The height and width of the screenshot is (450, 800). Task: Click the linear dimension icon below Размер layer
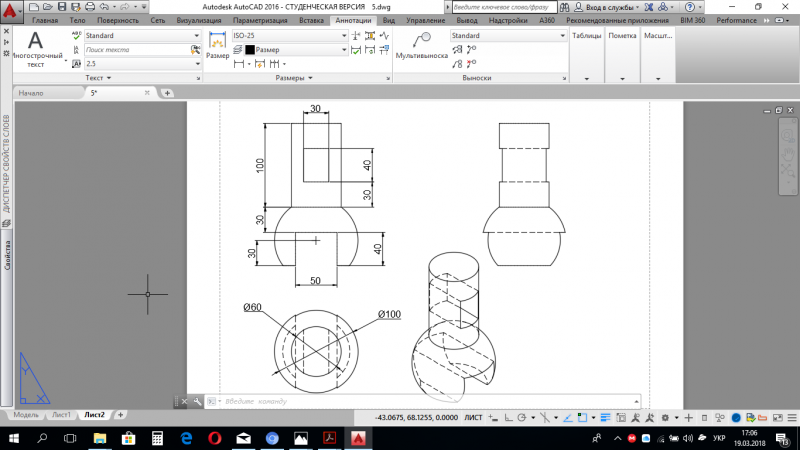pyautogui.click(x=239, y=64)
